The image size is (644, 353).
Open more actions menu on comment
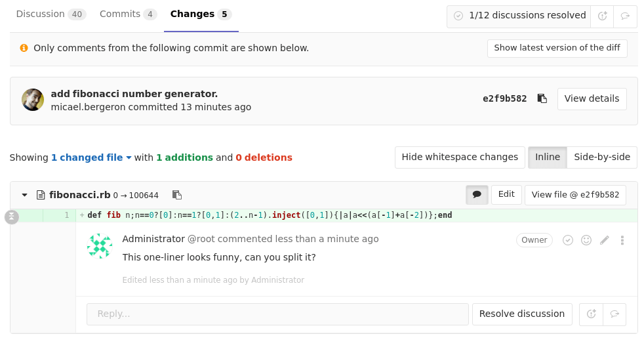click(622, 240)
